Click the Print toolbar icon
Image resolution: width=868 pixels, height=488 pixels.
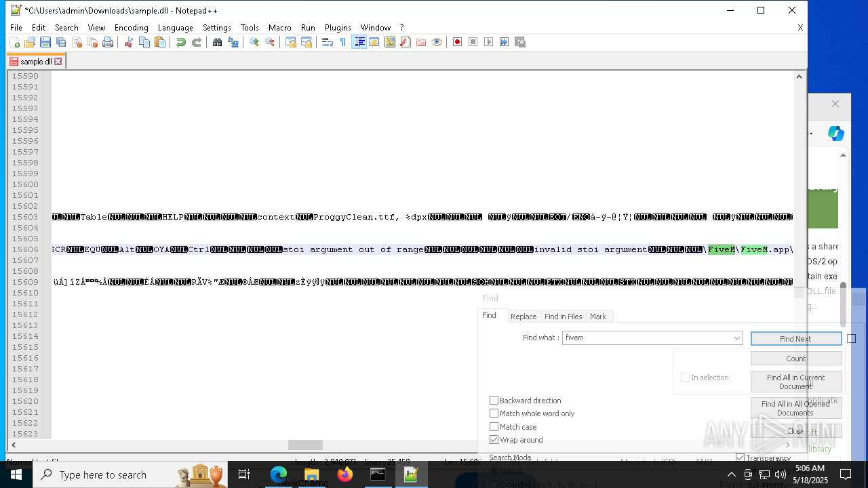point(108,42)
